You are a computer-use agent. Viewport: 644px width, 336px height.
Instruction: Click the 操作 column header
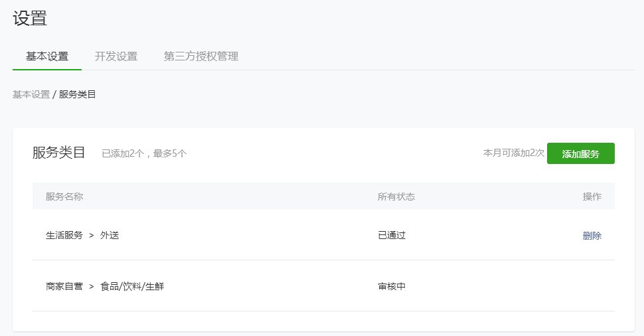click(592, 197)
